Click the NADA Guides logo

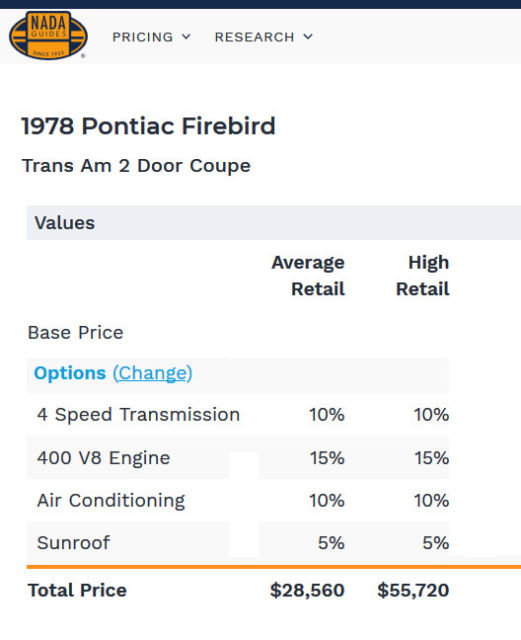click(x=48, y=36)
